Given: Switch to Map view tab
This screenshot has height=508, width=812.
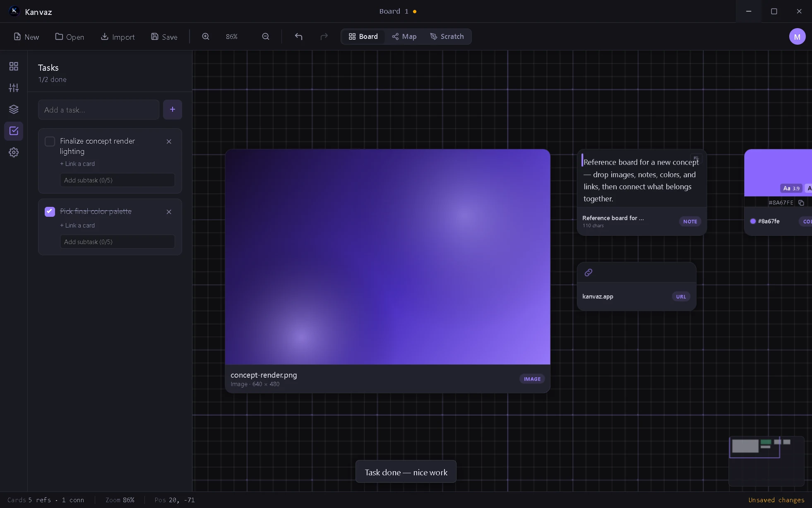Looking at the screenshot, I should point(404,36).
